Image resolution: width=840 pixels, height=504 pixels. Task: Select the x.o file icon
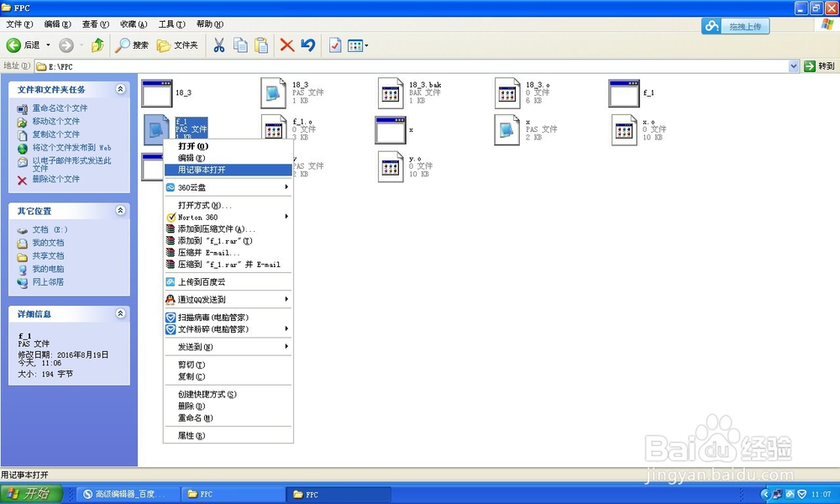tap(624, 129)
